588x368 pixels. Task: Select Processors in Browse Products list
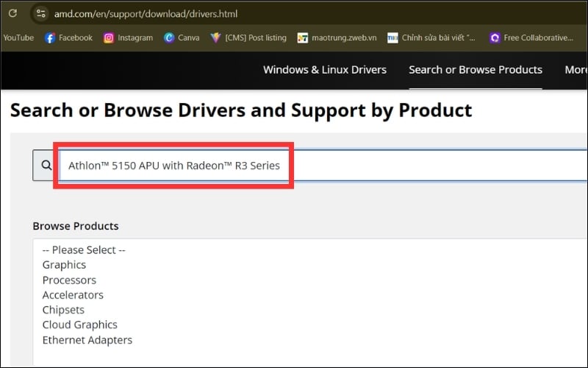coord(69,280)
